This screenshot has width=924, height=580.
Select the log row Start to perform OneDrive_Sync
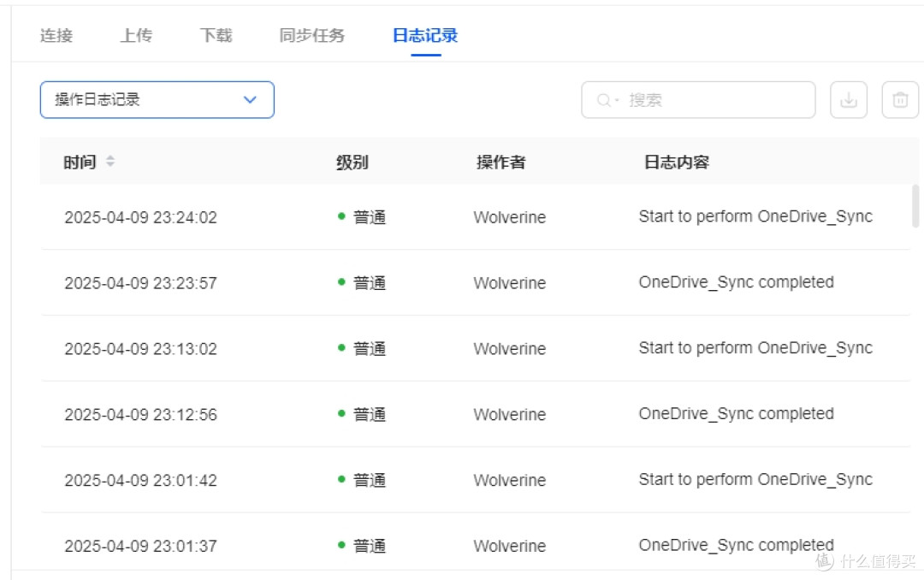tap(755, 216)
